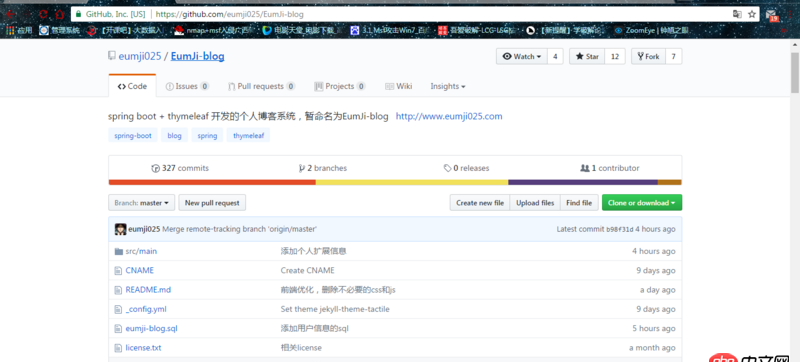Switch to the Issues tab
This screenshot has height=362, width=800.
187,86
